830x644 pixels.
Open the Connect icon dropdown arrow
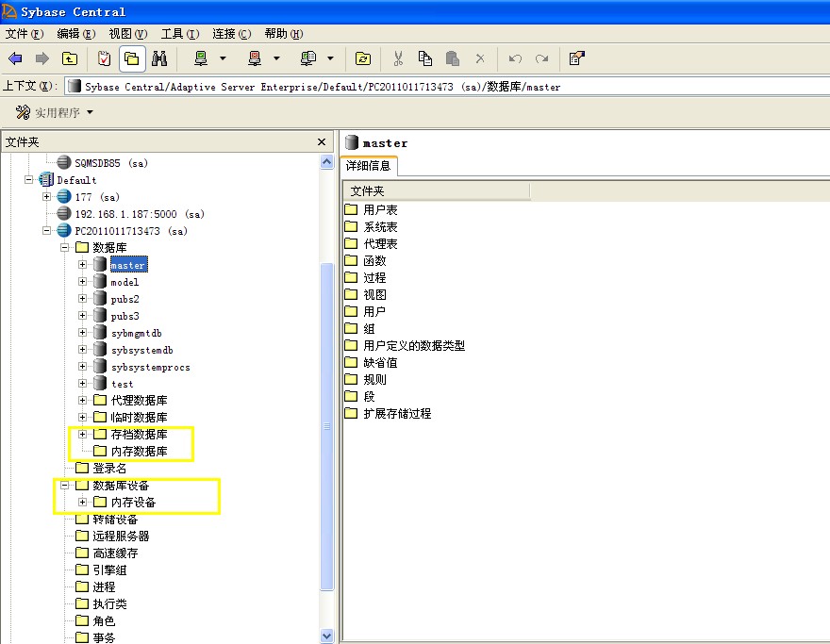pos(223,58)
